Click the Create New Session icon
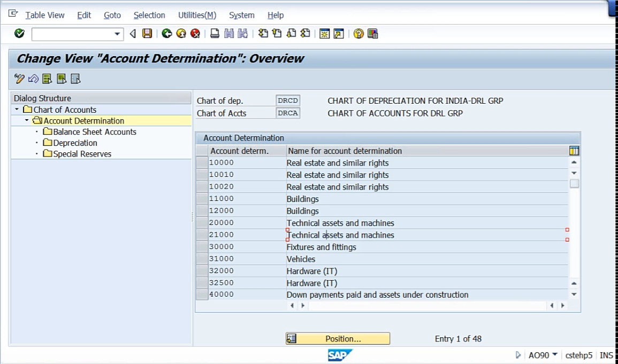618x364 pixels. [x=324, y=34]
